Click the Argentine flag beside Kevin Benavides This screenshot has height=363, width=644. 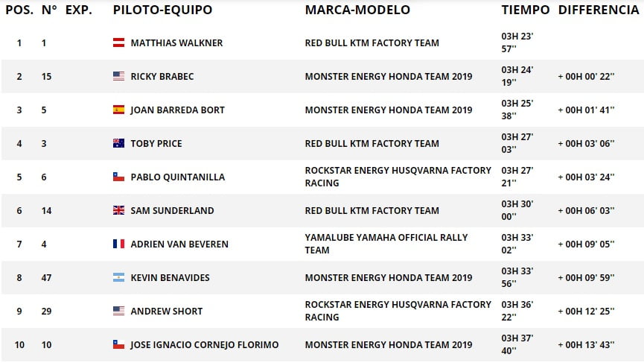pyautogui.click(x=118, y=277)
